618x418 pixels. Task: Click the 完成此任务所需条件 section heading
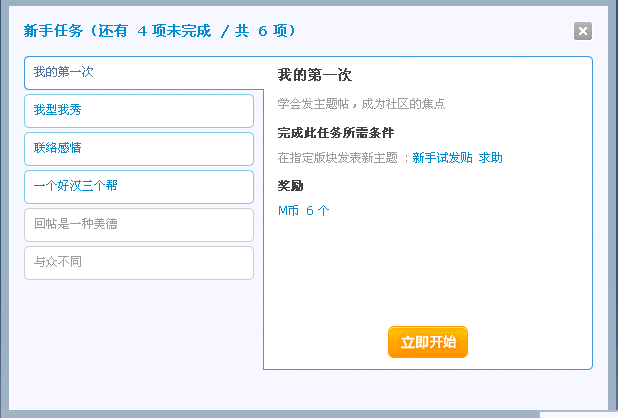(336, 133)
